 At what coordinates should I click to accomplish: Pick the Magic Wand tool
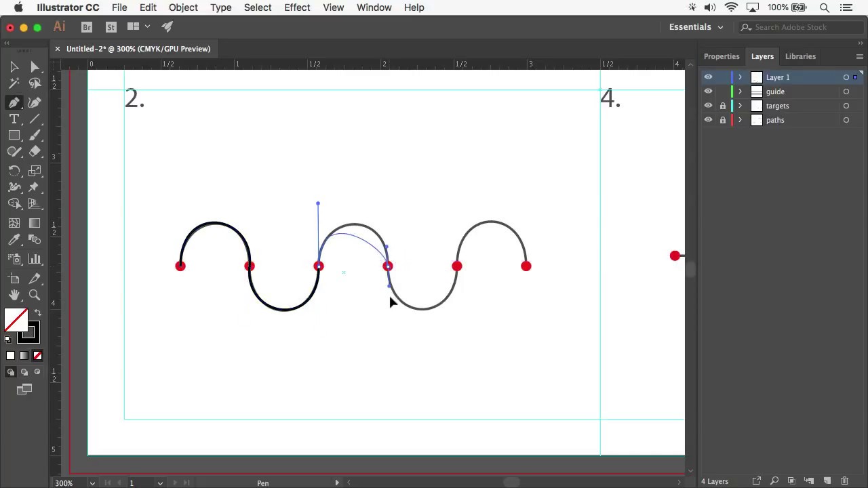click(x=14, y=83)
